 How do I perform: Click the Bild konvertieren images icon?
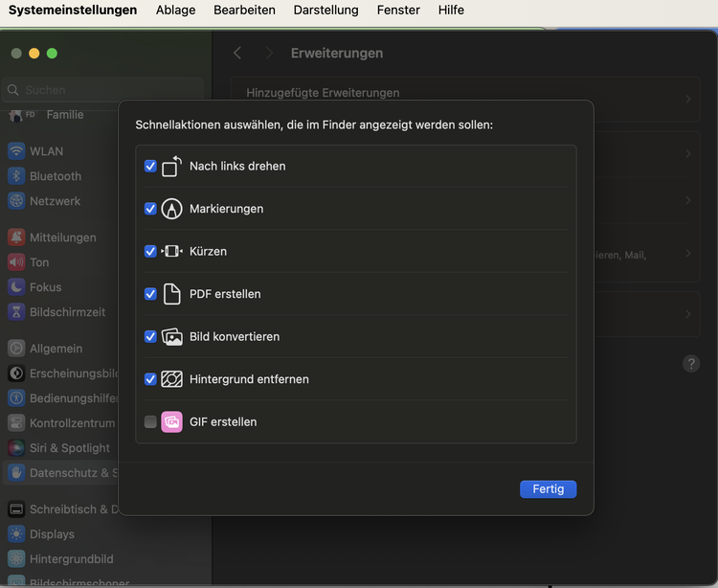(171, 336)
